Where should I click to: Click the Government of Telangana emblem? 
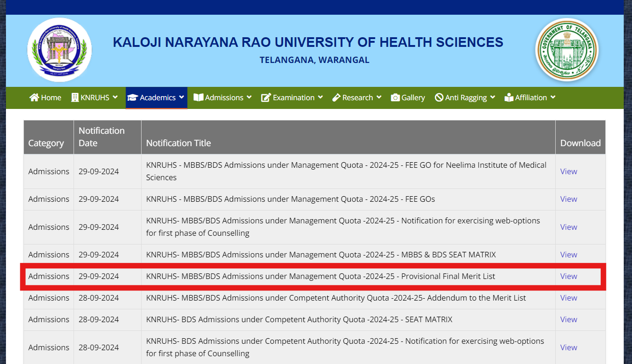tap(567, 50)
